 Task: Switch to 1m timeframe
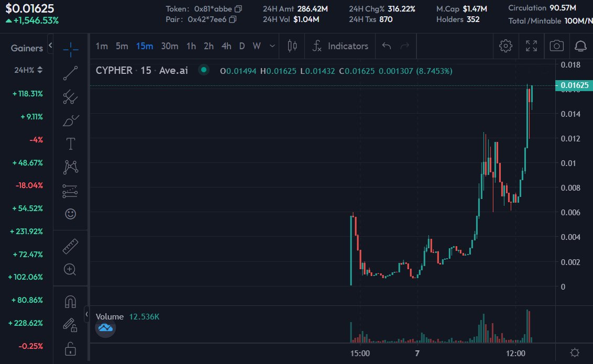(x=102, y=46)
